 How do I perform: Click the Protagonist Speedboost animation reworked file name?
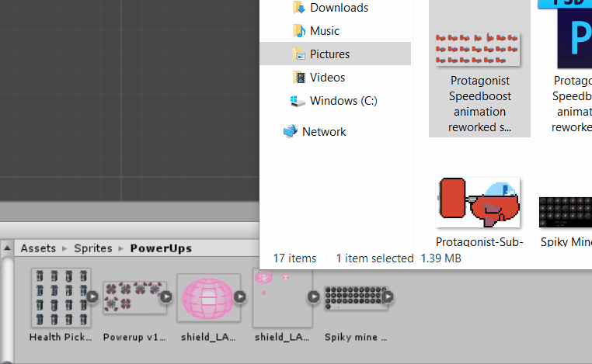[480, 104]
